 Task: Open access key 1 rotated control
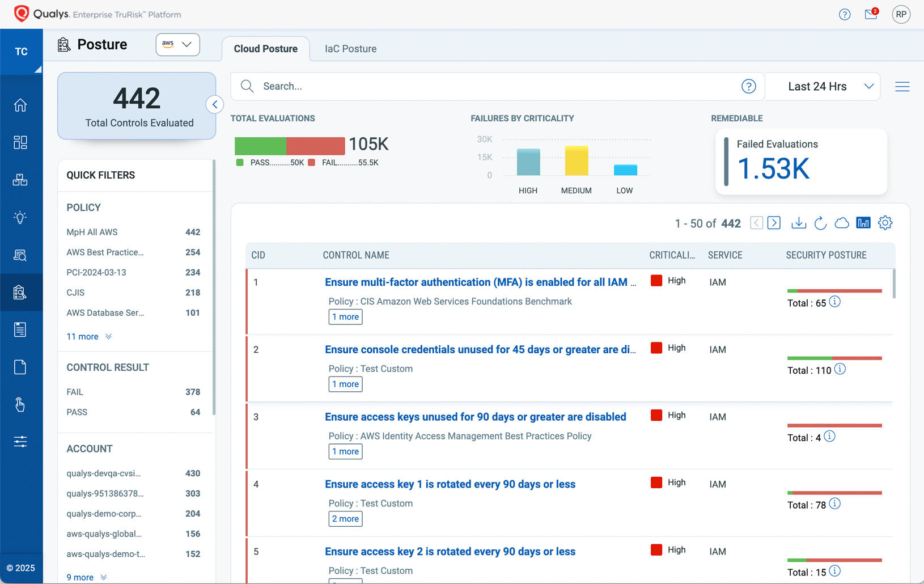(x=450, y=484)
